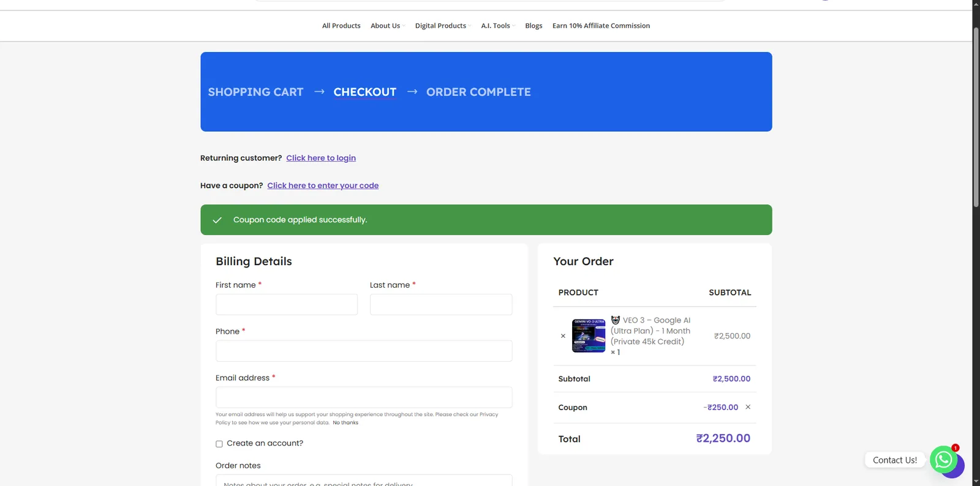Click the Order Complete step label

[478, 92]
